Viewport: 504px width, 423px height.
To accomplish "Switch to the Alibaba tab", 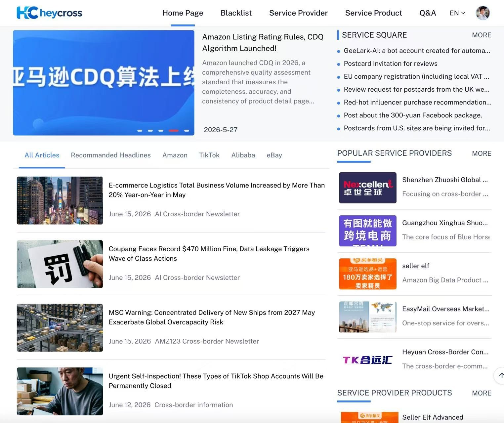I will pos(243,155).
